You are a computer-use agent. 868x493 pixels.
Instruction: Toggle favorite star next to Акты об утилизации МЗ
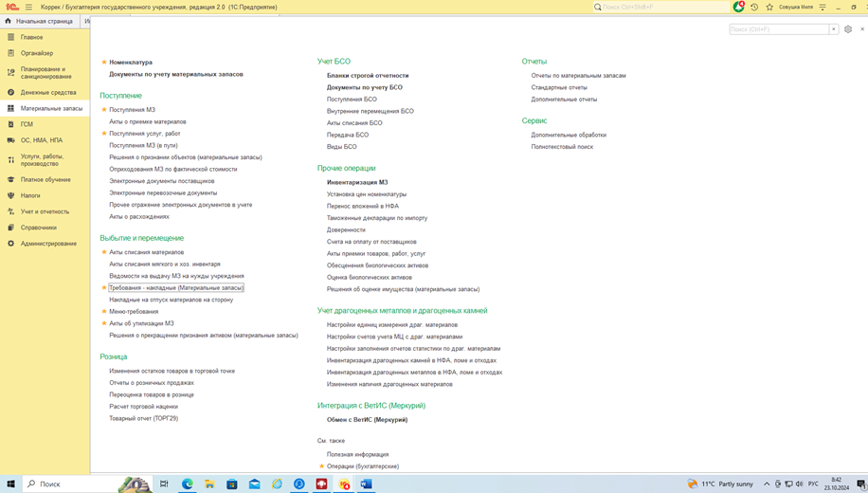click(103, 323)
